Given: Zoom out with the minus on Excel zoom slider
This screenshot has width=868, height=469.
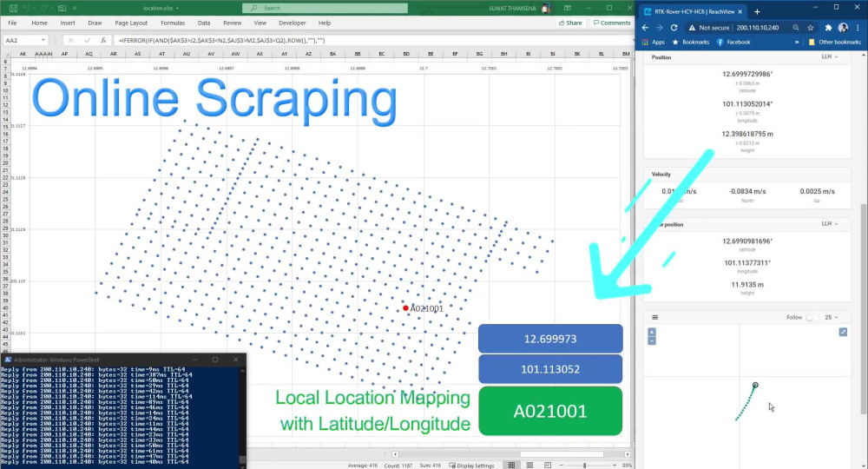Looking at the screenshot, I should click(562, 466).
